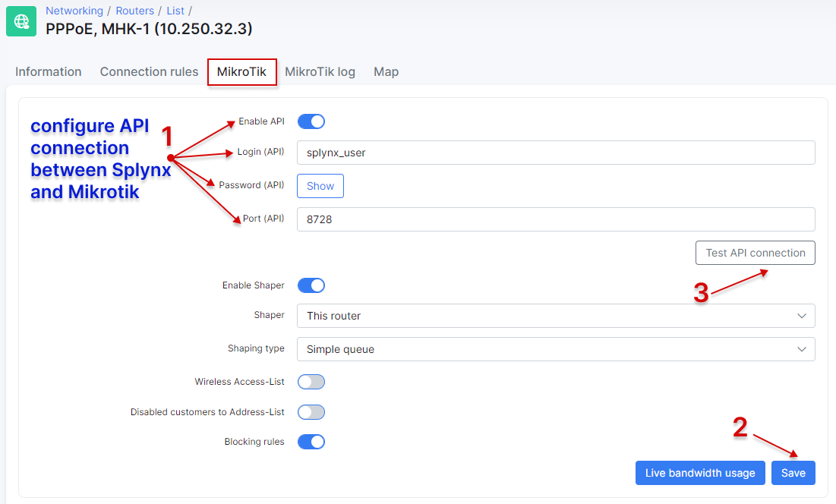Click inside the Login (API) field
This screenshot has width=836, height=504.
coord(556,152)
